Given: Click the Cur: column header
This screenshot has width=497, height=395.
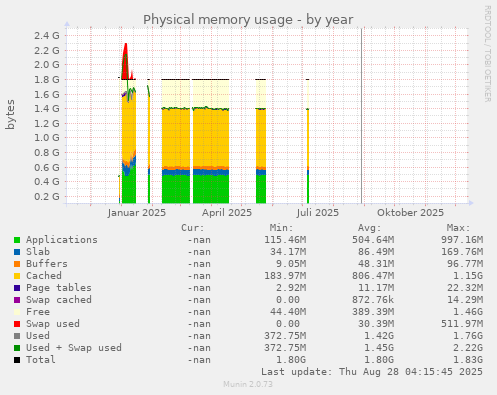Looking at the screenshot, I should coord(193,228).
